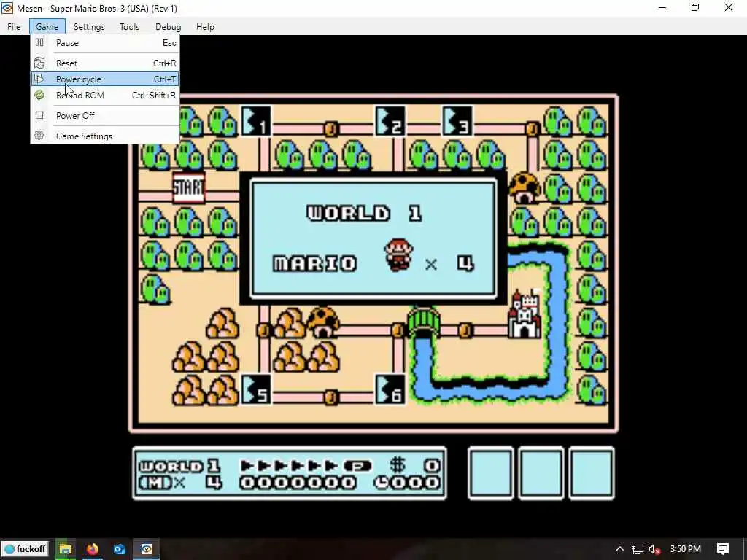747x560 pixels.
Task: Click the third empty item card slot
Action: pos(592,473)
